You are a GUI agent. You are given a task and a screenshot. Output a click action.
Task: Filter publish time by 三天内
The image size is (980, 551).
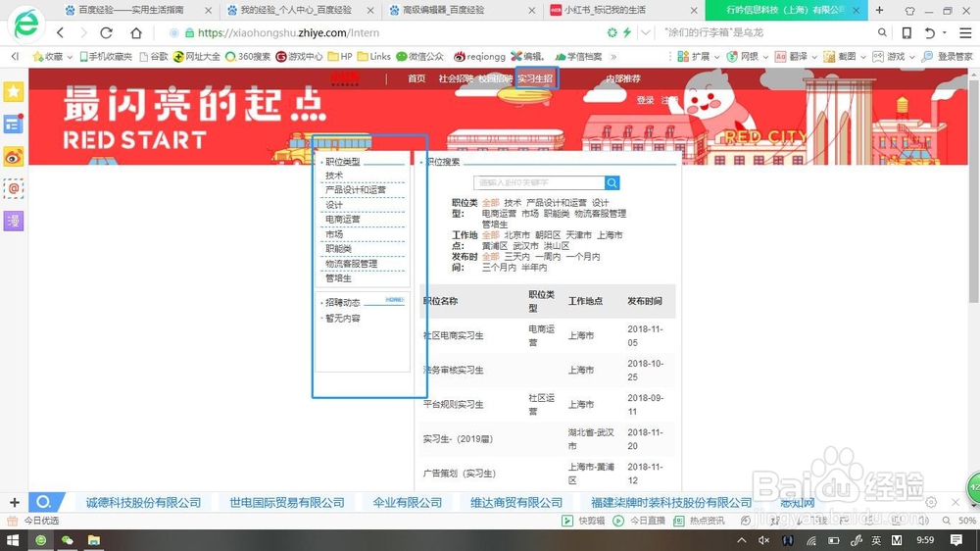[x=516, y=257]
